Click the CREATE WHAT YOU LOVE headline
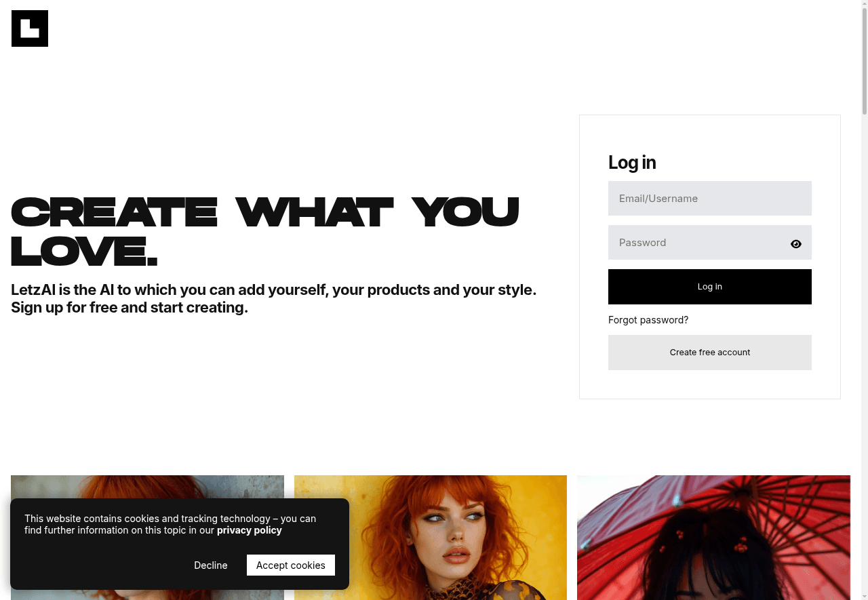Screen dimensions: 868x600 265,231
